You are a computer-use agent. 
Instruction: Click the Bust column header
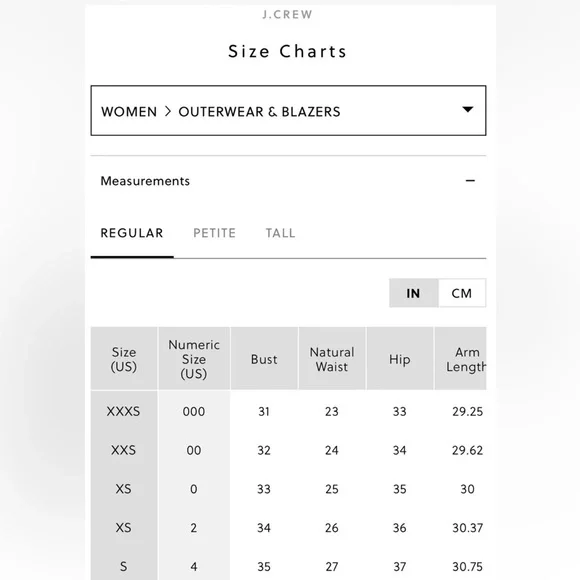click(x=264, y=359)
